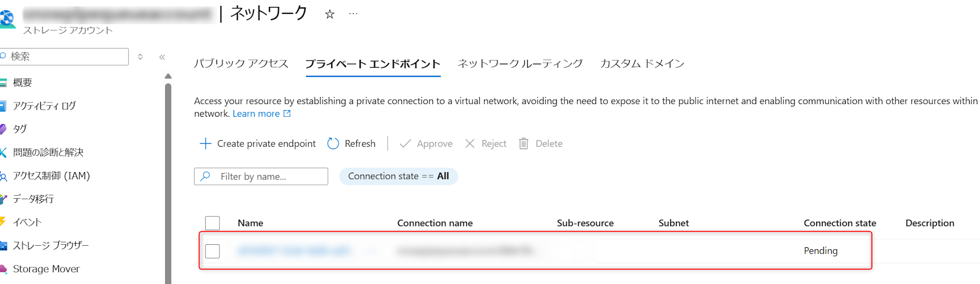The width and height of the screenshot is (980, 284).
Task: Click the Filter by name input field
Action: tap(267, 177)
